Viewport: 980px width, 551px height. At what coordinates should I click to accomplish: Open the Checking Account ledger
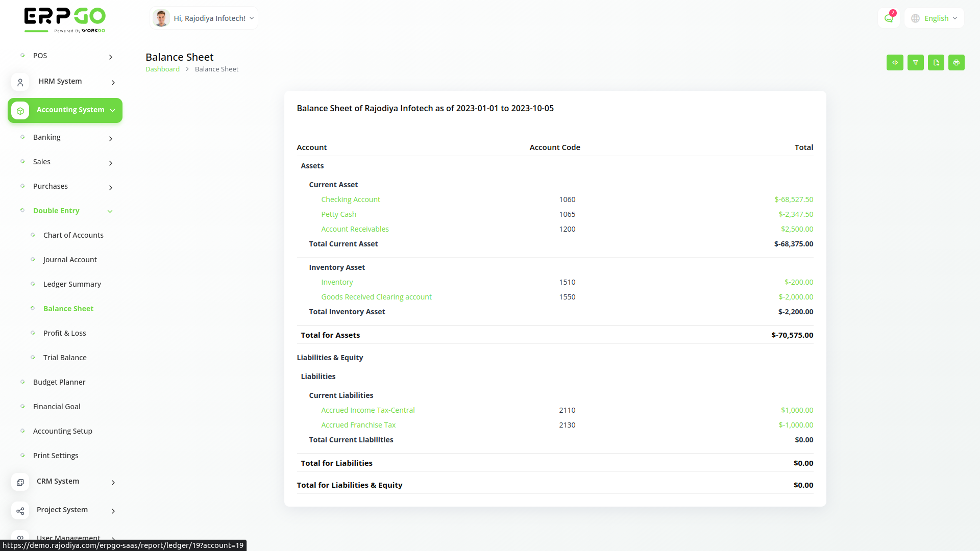(x=351, y=199)
